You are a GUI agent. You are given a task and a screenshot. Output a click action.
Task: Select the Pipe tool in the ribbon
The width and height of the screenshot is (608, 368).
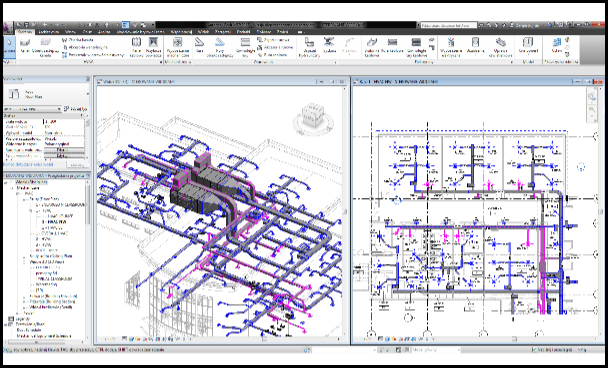point(200,42)
